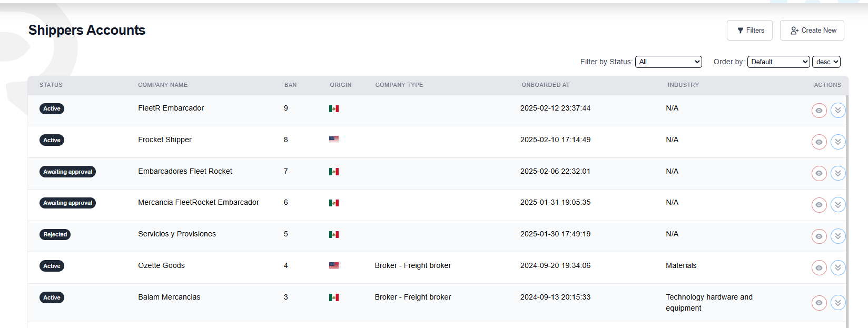Click the table's vertical scrollbar

tap(847, 211)
